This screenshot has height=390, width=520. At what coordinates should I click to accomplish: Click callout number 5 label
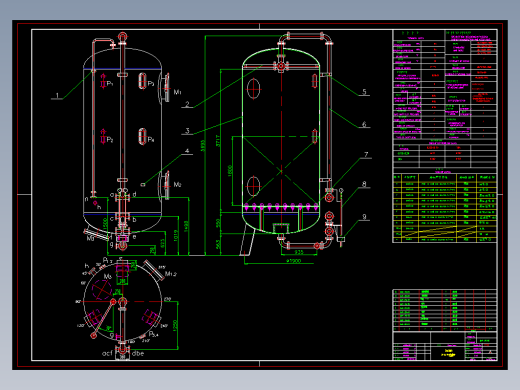coord(364,91)
